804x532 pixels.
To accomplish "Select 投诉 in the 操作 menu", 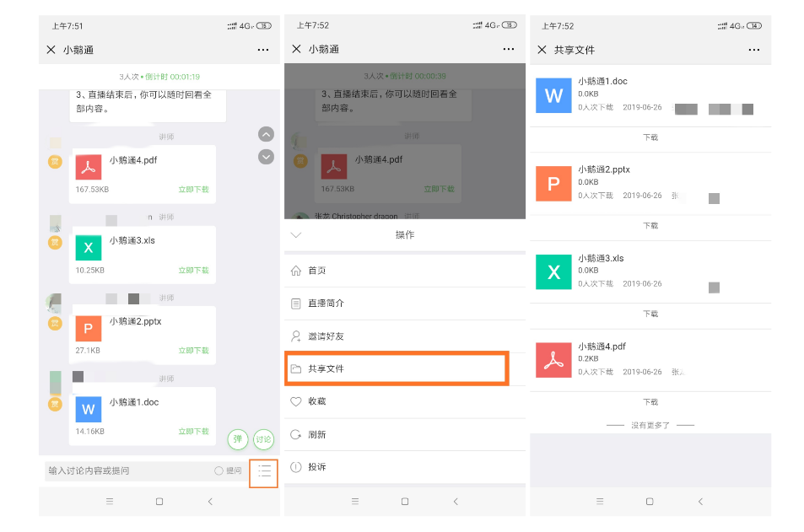I will click(405, 467).
